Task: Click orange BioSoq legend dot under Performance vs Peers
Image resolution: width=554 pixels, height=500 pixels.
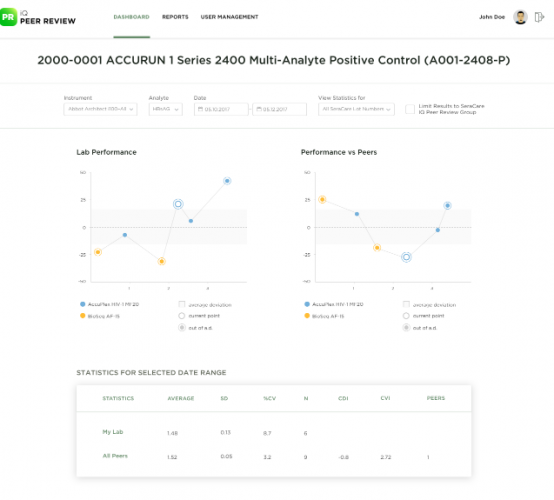Action: [x=307, y=316]
